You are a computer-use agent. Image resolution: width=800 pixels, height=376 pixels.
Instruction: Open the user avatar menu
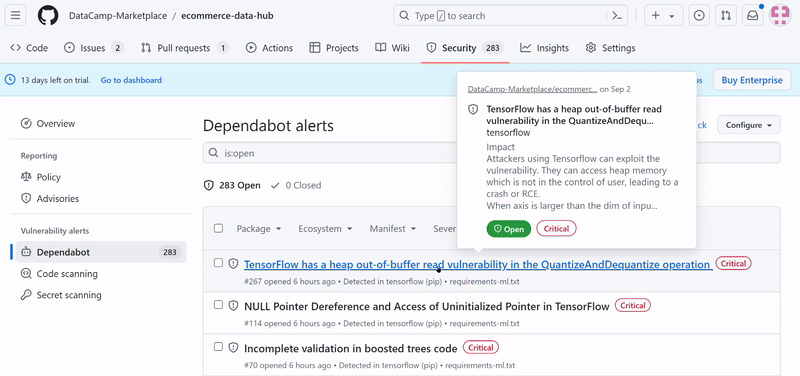780,16
